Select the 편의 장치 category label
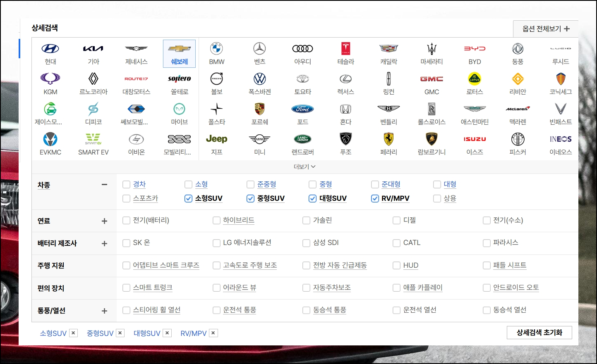 click(x=51, y=288)
